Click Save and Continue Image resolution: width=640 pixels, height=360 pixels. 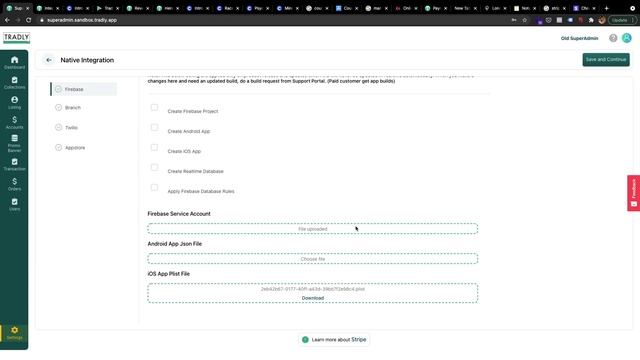click(606, 60)
